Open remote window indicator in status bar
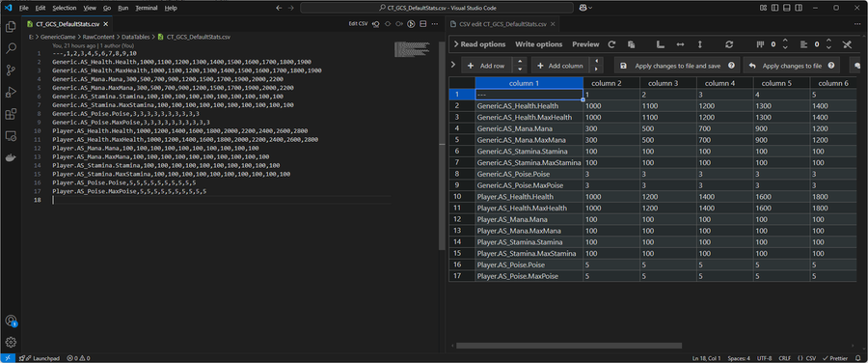868x363 pixels. 8,358
